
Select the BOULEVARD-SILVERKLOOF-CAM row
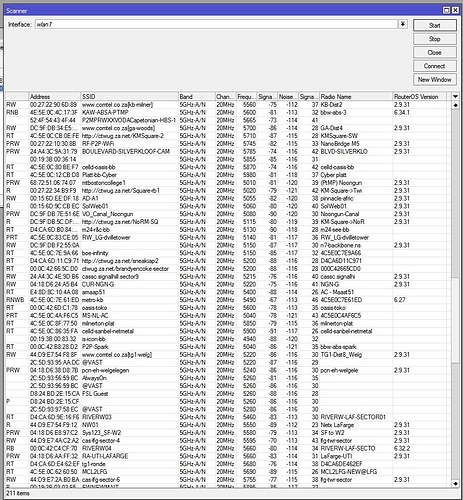click(228, 152)
